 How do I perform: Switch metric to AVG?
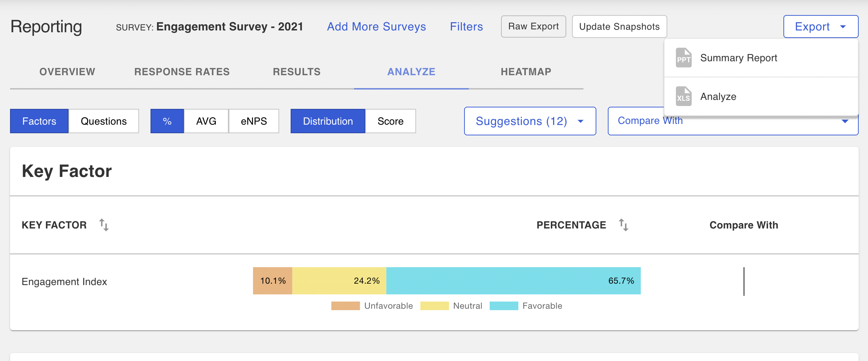tap(206, 121)
